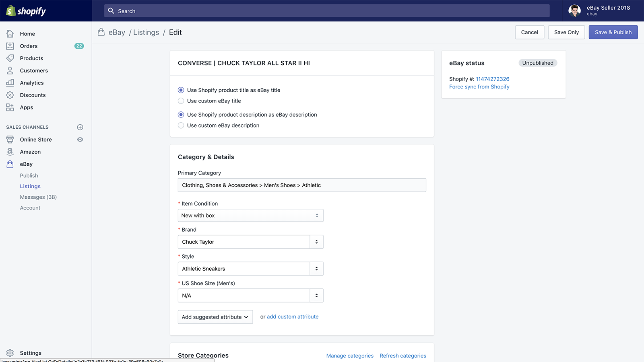Open eBay Messages (38)
Image resolution: width=644 pixels, height=362 pixels.
38,197
